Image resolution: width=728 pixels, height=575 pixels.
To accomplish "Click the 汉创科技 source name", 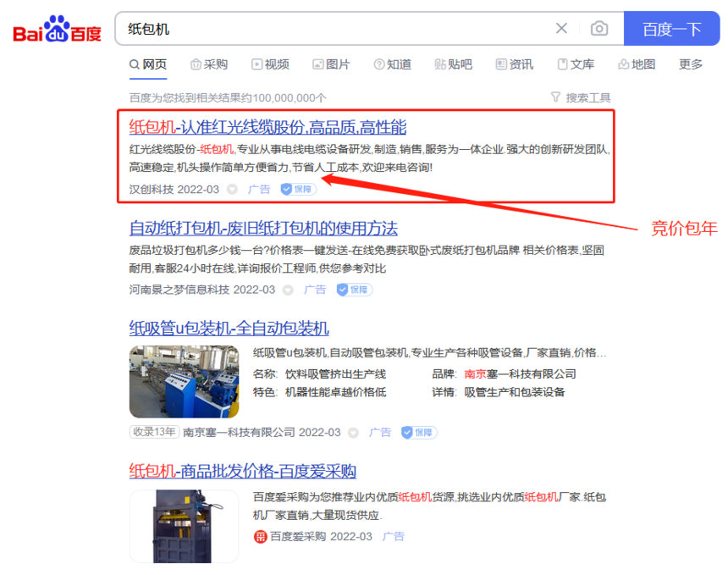I will (152, 190).
